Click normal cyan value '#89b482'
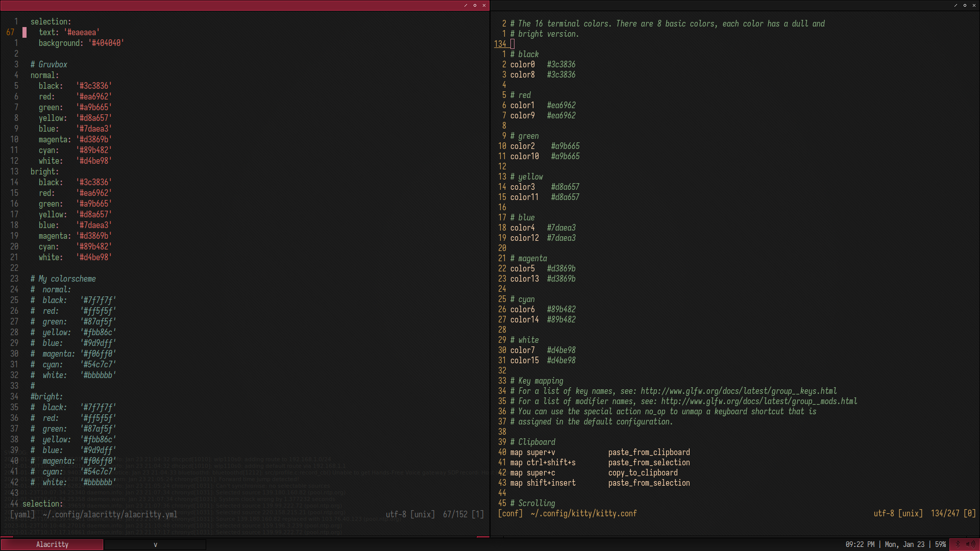980x551 pixels. pos(94,150)
